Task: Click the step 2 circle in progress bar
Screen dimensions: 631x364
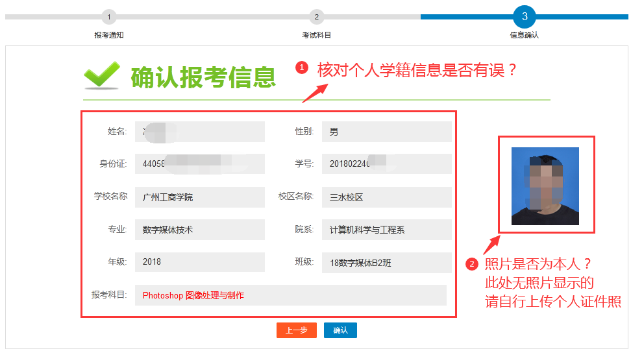Action: (316, 17)
